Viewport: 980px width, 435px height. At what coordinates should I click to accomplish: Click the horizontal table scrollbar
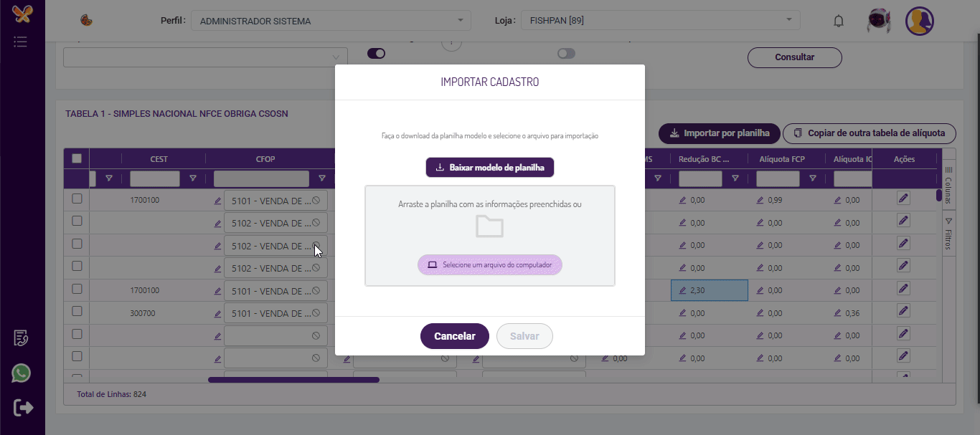[x=293, y=380]
